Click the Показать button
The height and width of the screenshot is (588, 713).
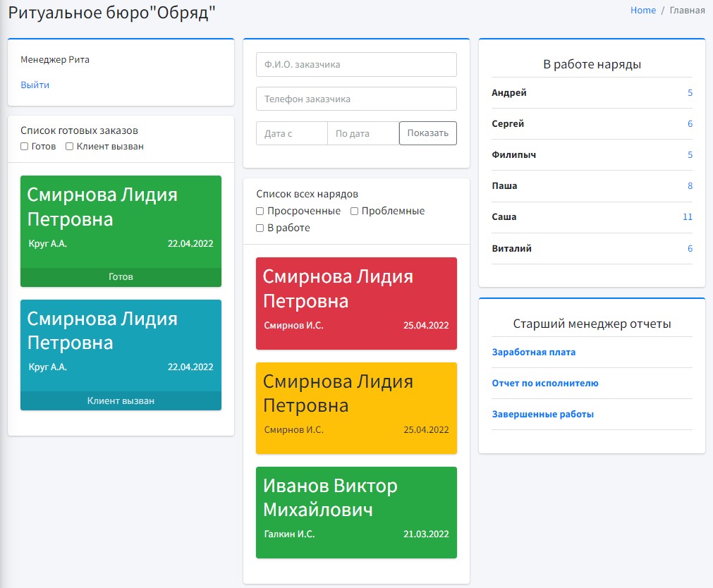(x=428, y=133)
